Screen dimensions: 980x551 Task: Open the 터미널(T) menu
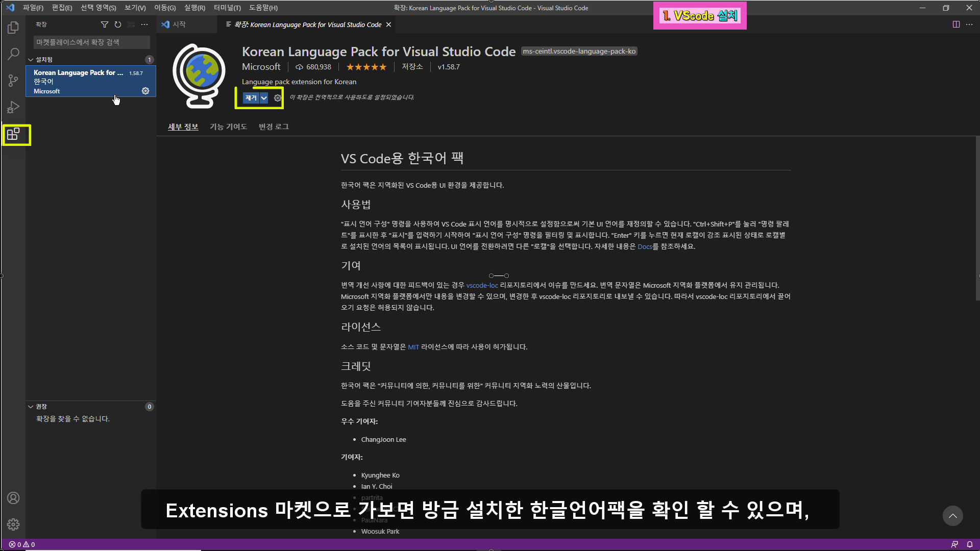(x=227, y=8)
